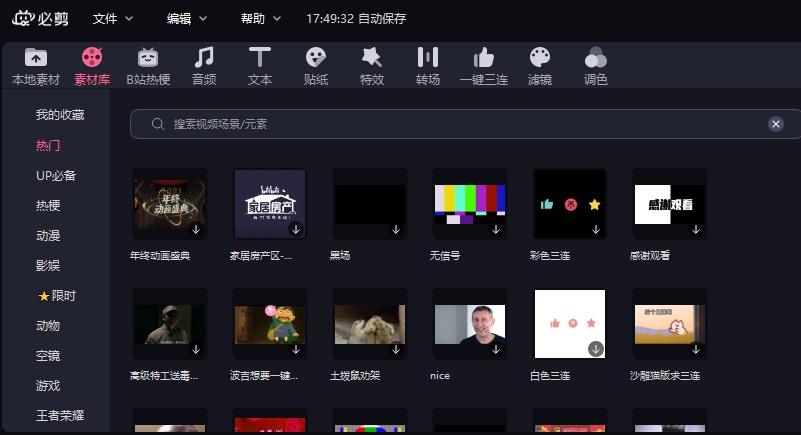
Task: Open the 转场 transitions panel
Action: (x=428, y=66)
